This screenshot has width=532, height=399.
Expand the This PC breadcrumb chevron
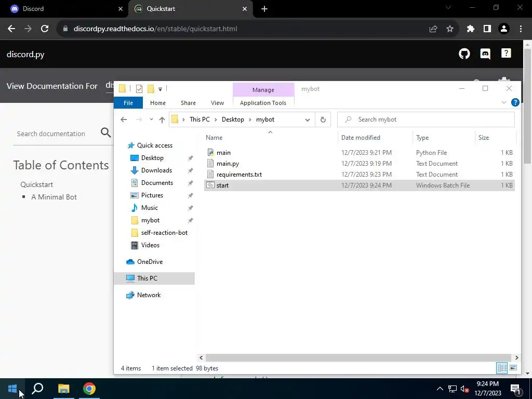pyautogui.click(x=216, y=119)
